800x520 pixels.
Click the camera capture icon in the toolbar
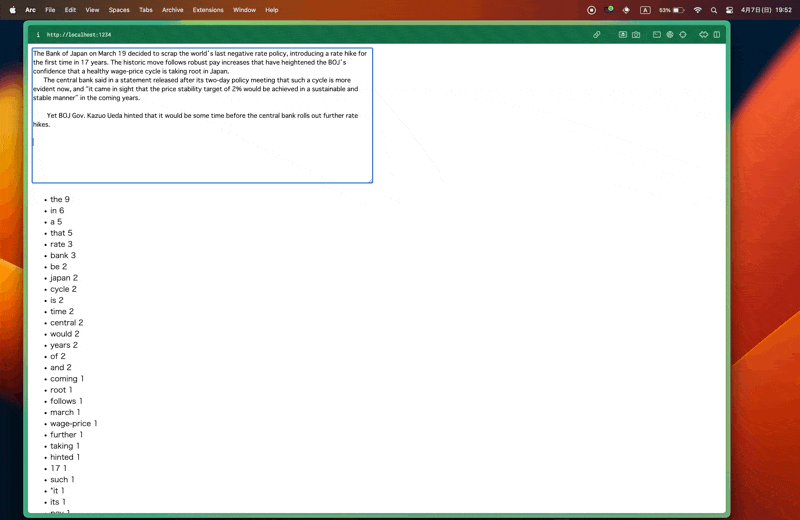pyautogui.click(x=636, y=35)
